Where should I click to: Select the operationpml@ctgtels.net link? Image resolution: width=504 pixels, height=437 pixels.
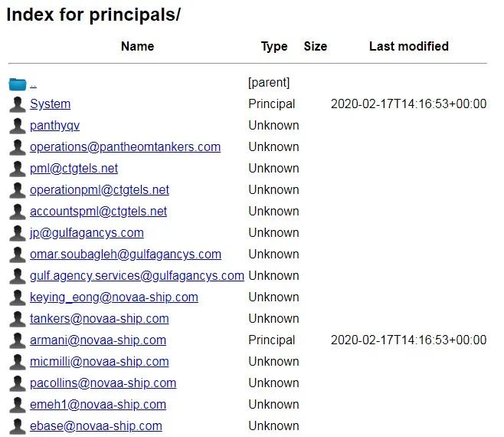[100, 190]
